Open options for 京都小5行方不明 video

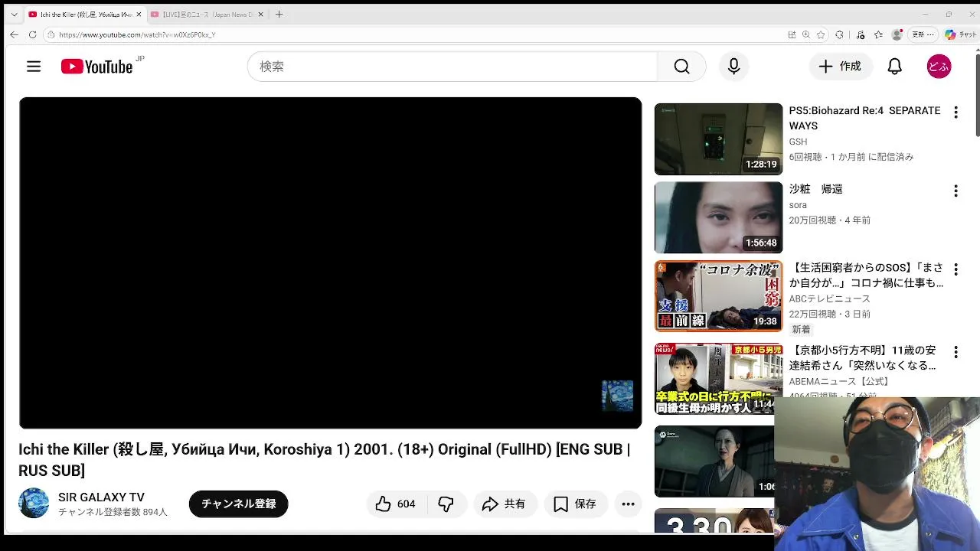tap(955, 352)
